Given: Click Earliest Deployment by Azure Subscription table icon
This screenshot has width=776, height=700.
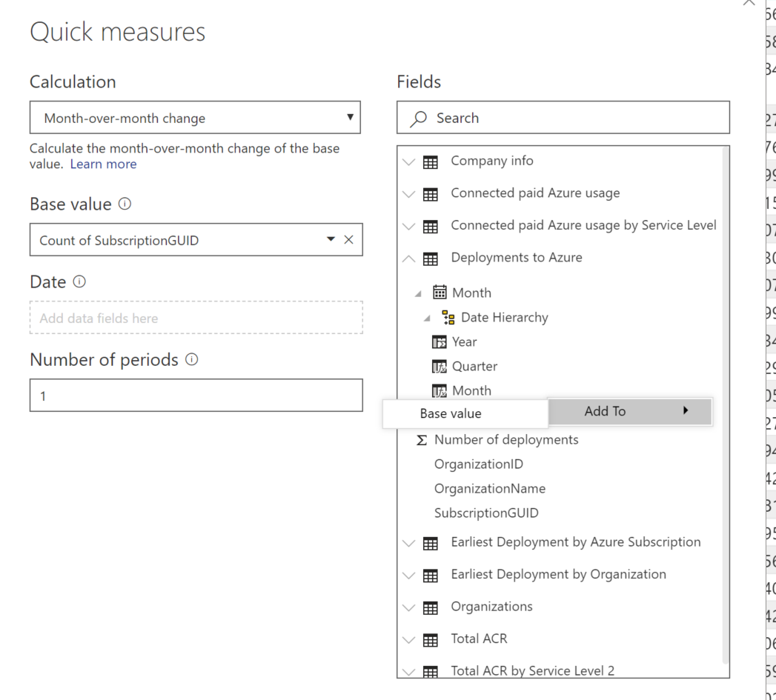Looking at the screenshot, I should click(431, 544).
